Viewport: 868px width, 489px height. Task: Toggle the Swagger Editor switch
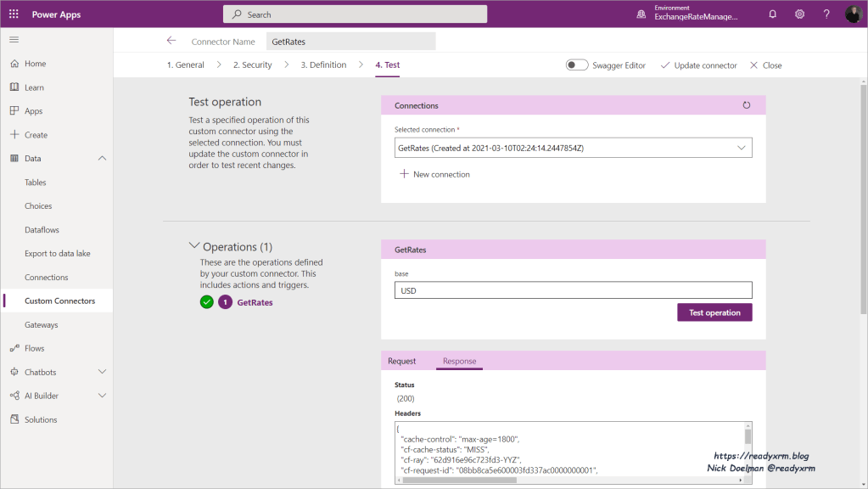[577, 65]
